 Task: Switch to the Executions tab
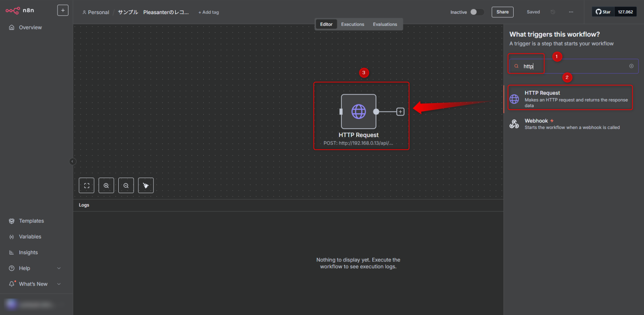click(353, 24)
